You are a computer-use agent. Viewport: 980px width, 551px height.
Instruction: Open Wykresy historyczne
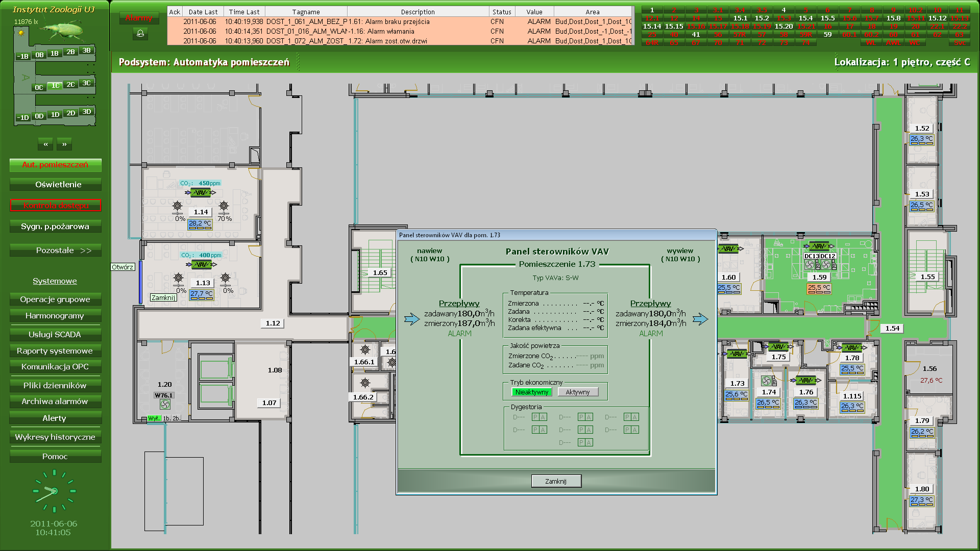click(56, 437)
